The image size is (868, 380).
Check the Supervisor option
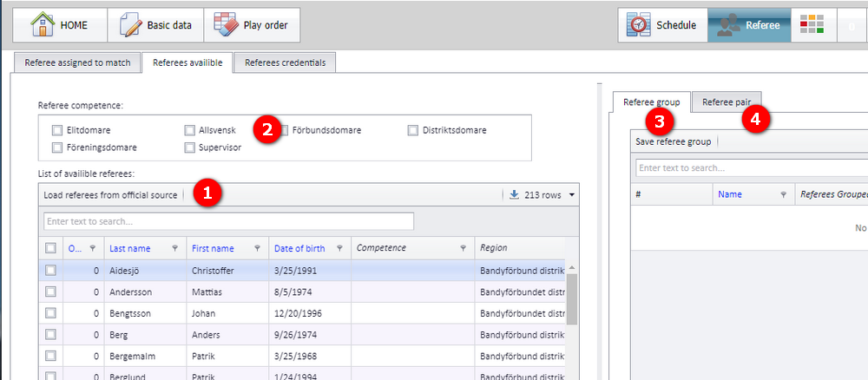190,147
